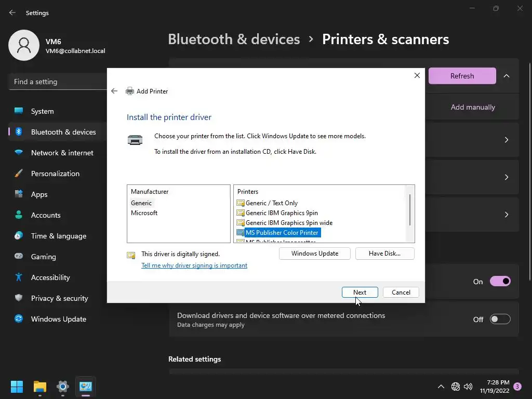Click the Gaming controller icon
The width and height of the screenshot is (532, 399).
[x=19, y=256]
